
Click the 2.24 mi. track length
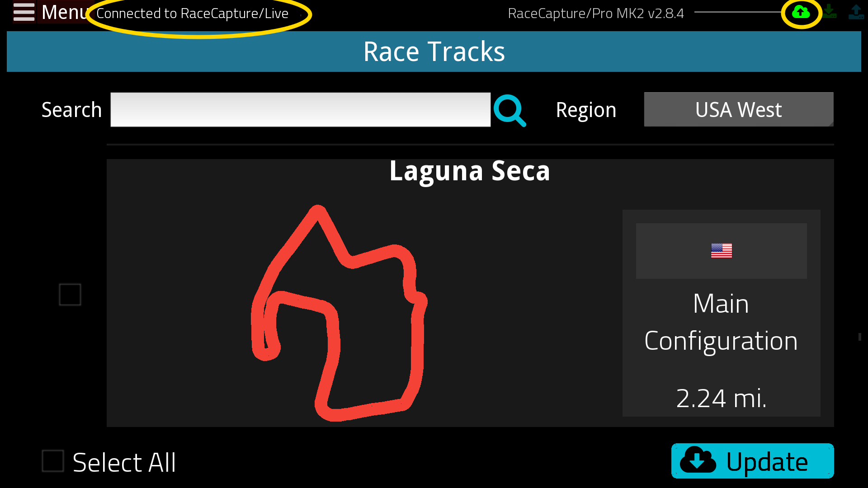pos(722,399)
